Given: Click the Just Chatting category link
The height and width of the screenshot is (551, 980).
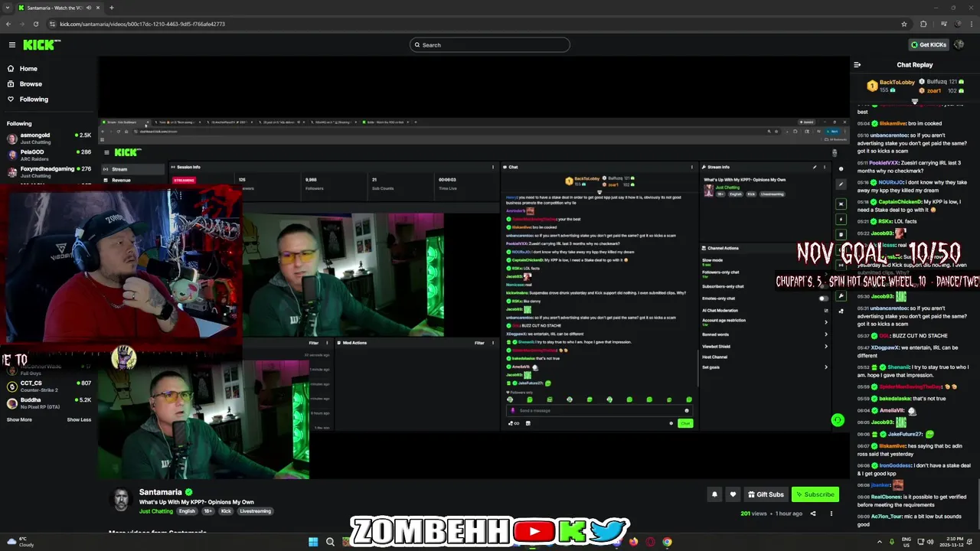Looking at the screenshot, I should pos(156,511).
